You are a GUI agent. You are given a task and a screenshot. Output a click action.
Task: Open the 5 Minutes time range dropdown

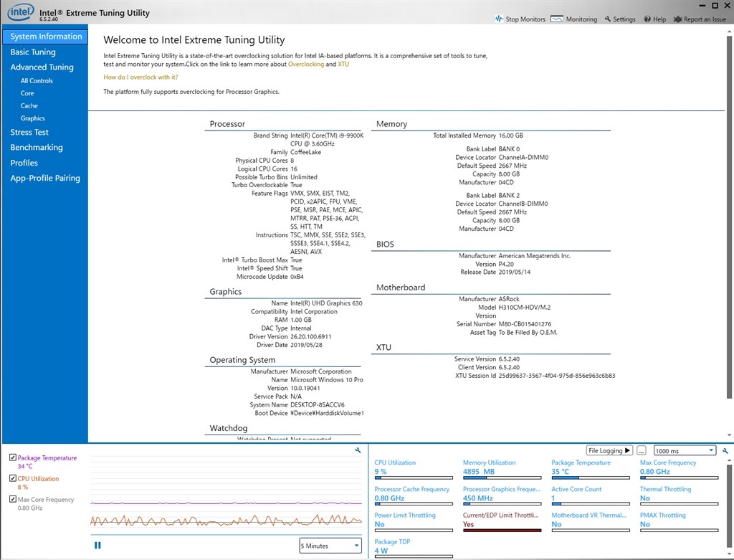click(330, 546)
